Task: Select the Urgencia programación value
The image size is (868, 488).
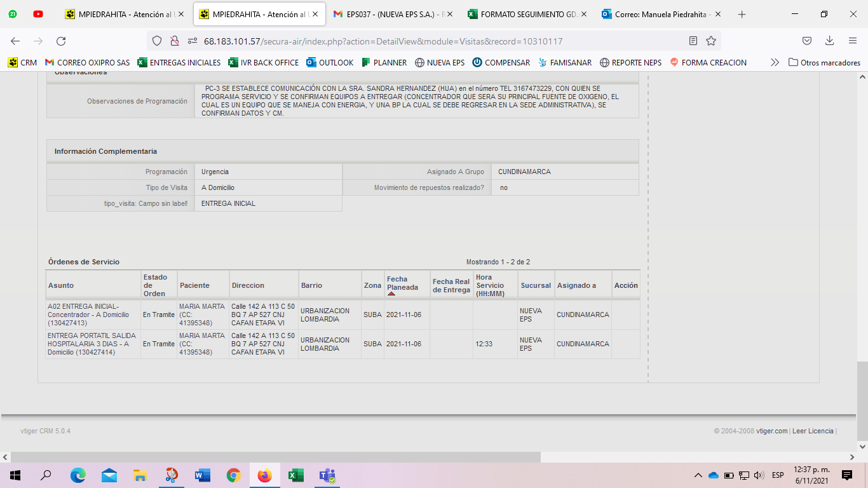Action: pos(215,172)
